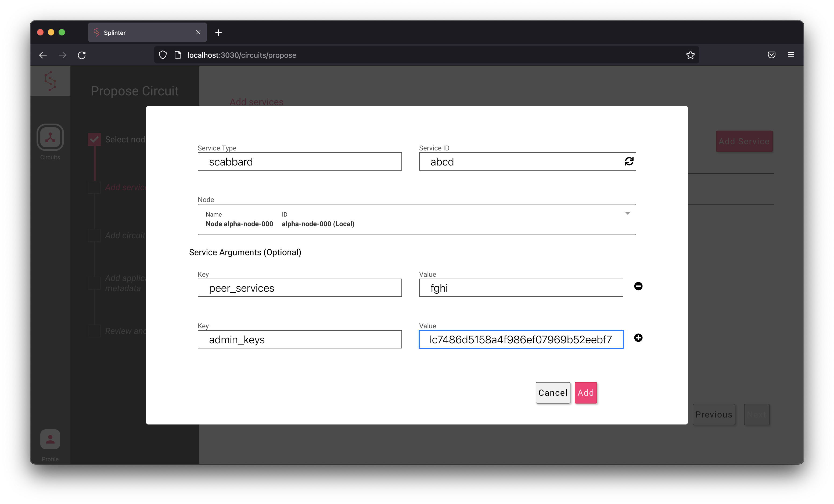Toggle the Review step checkbox
The image size is (834, 504).
pyautogui.click(x=94, y=331)
